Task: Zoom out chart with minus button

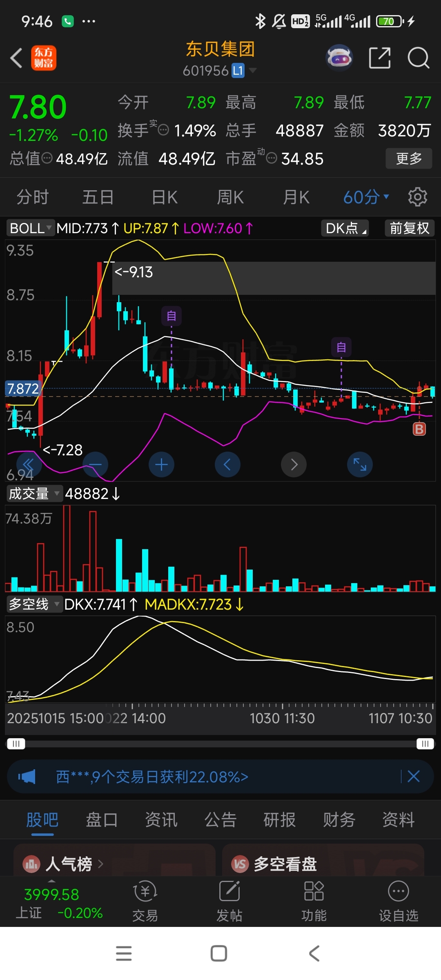Action: click(x=95, y=465)
